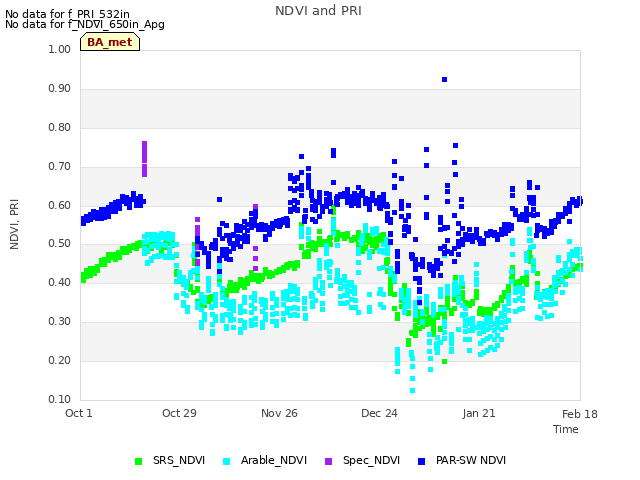Click the purple Spec_NDVI legend swatch
The width and height of the screenshot is (640, 480).
click(x=329, y=461)
